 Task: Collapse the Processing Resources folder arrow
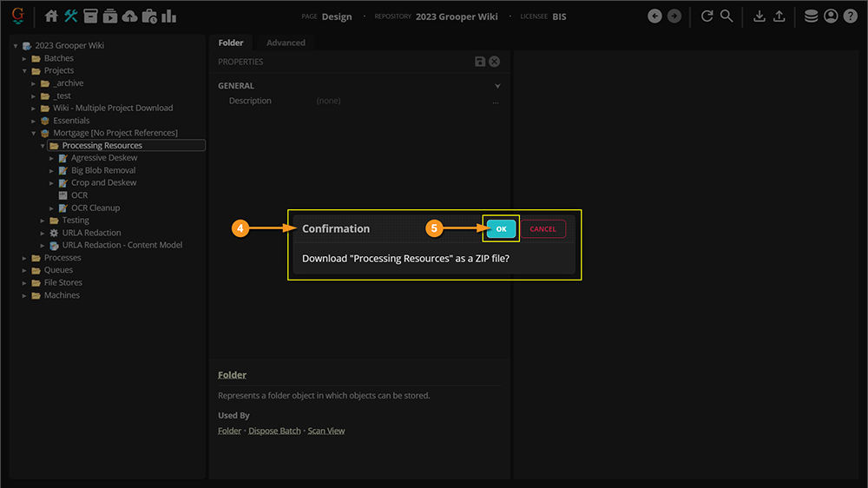(43, 146)
